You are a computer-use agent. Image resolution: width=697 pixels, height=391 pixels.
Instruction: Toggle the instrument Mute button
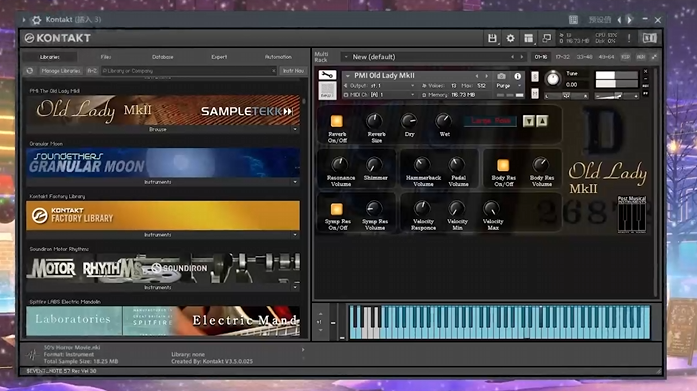[535, 93]
